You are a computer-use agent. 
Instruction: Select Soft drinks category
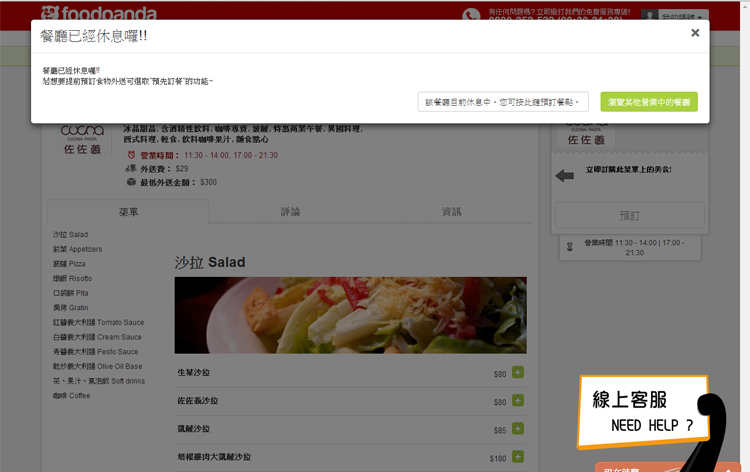tap(99, 381)
